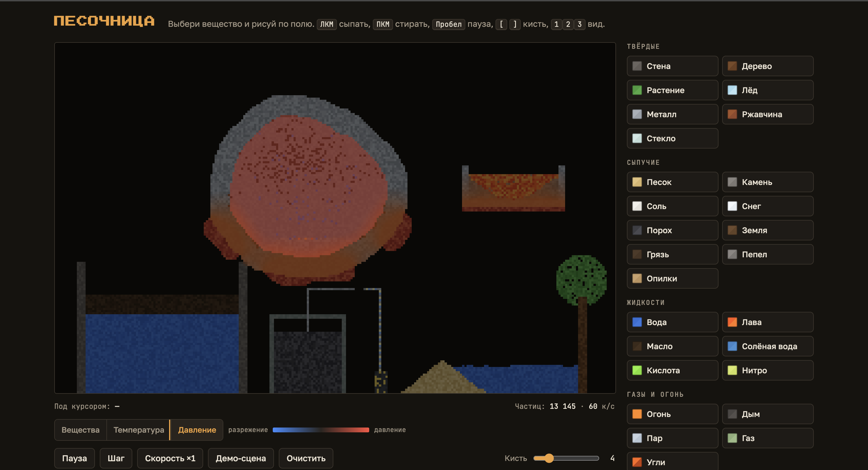Select the Вода liquid

[672, 322]
